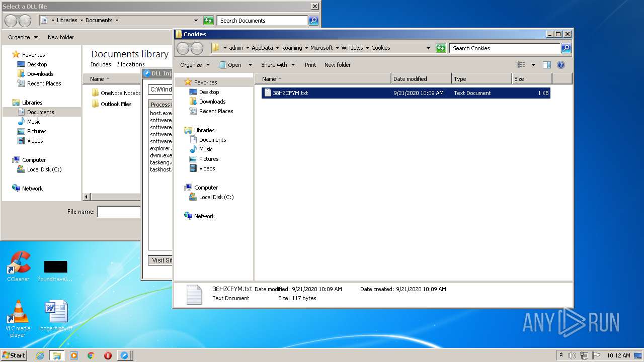Open Internet Explorer from taskbar
Image resolution: width=644 pixels, height=362 pixels.
[x=40, y=355]
